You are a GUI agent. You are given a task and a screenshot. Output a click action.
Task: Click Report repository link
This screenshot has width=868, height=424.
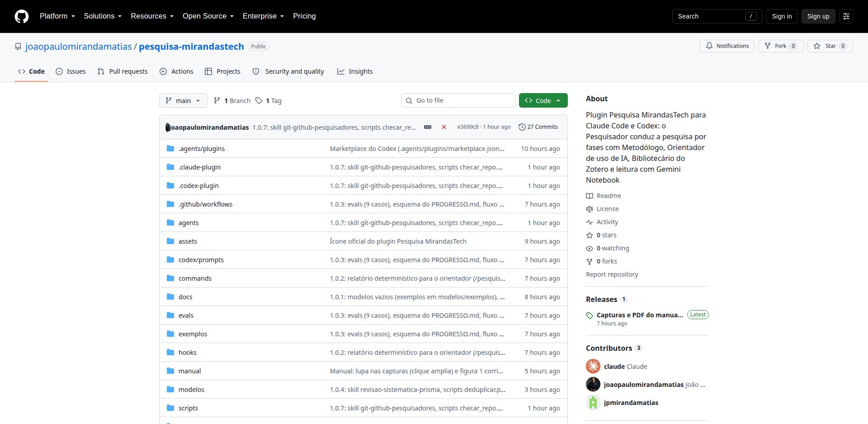[x=612, y=274]
